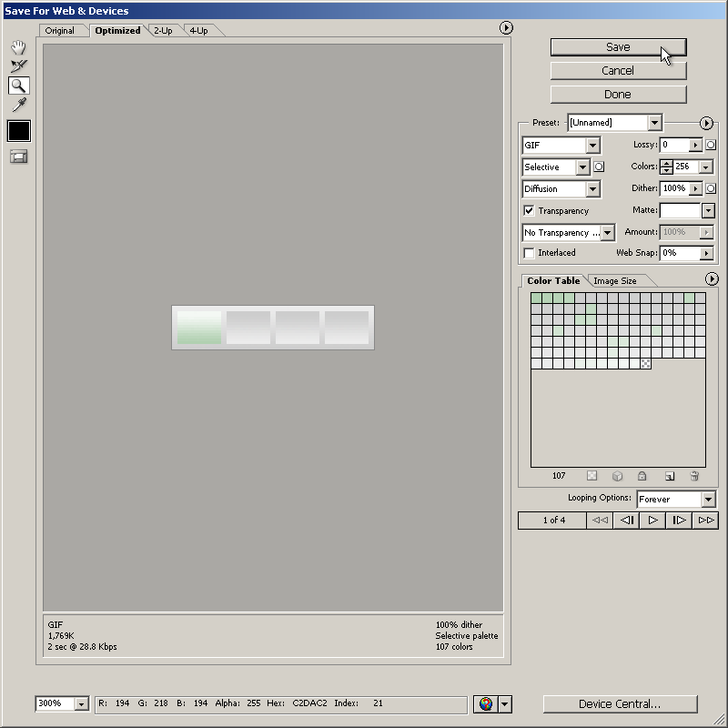Click the Dither channel mask button

tap(711, 188)
